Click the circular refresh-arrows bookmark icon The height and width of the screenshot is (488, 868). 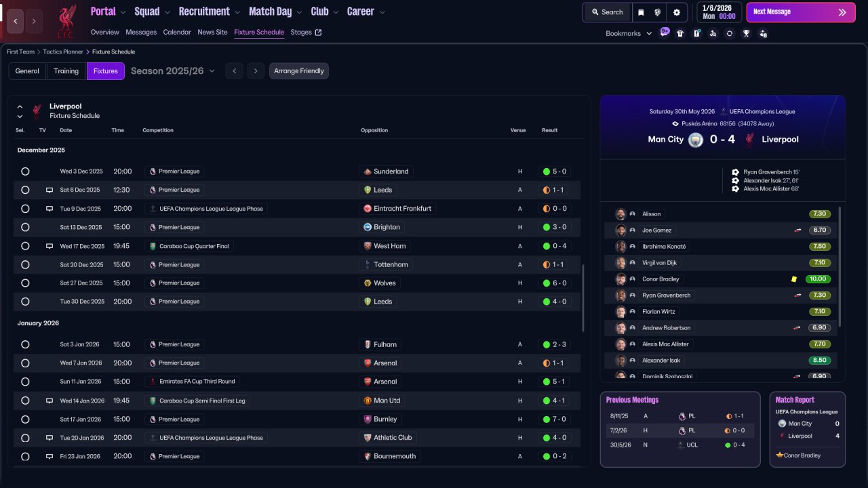pyautogui.click(x=730, y=33)
